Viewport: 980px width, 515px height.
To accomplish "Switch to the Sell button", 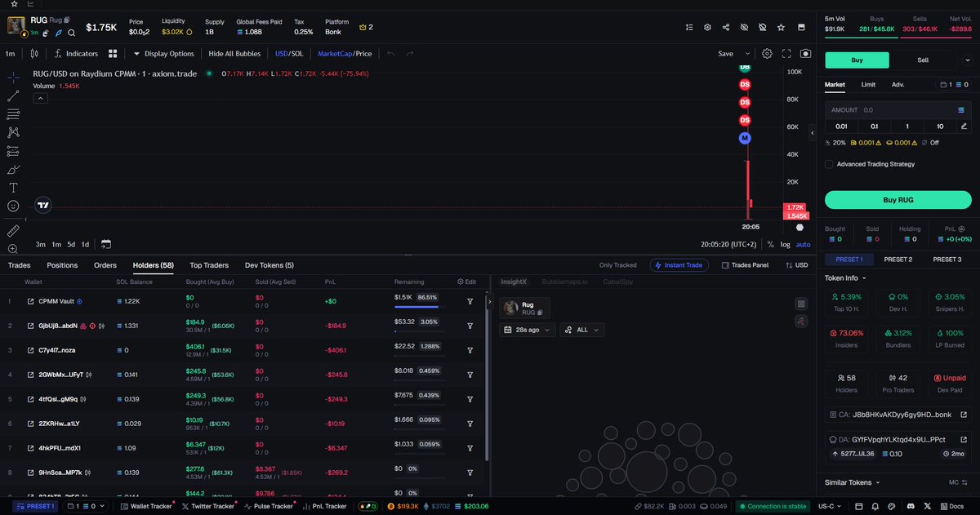I will (923, 60).
